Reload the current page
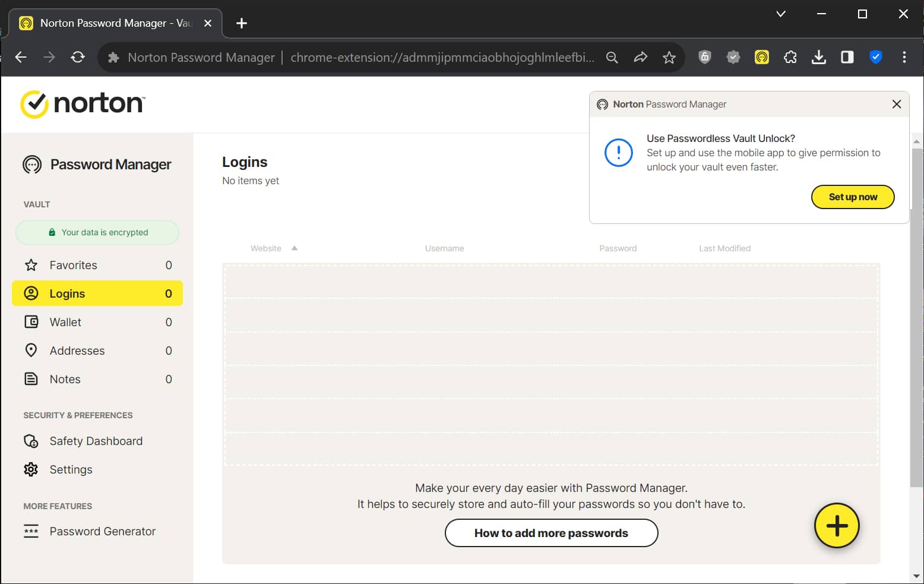The image size is (924, 584). pos(78,57)
